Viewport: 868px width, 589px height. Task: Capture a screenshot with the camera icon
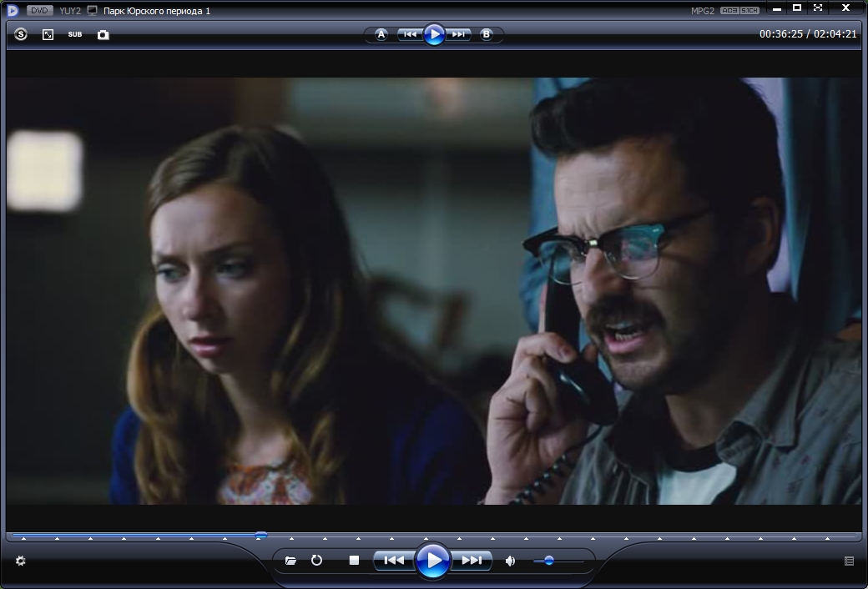[x=103, y=35]
